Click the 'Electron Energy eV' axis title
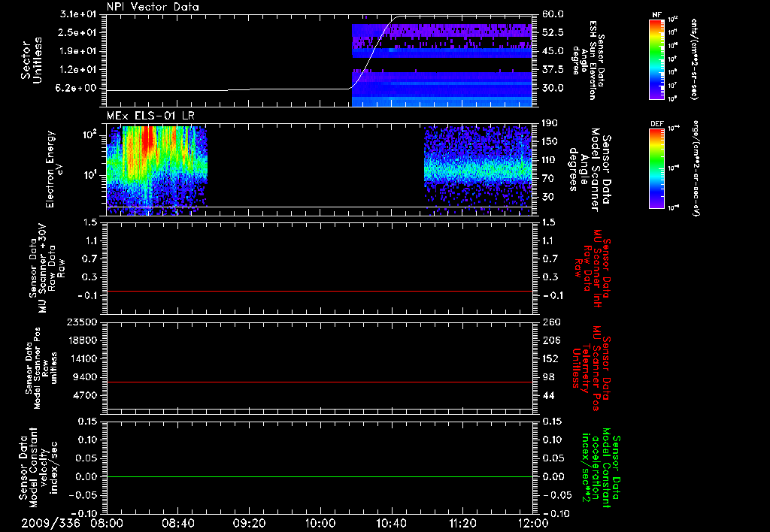 point(54,169)
